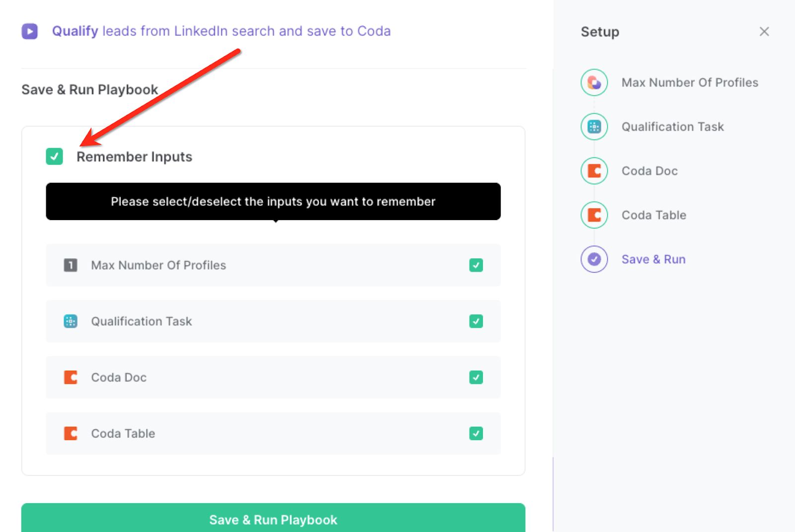Click the Setup panel title

[x=600, y=32]
